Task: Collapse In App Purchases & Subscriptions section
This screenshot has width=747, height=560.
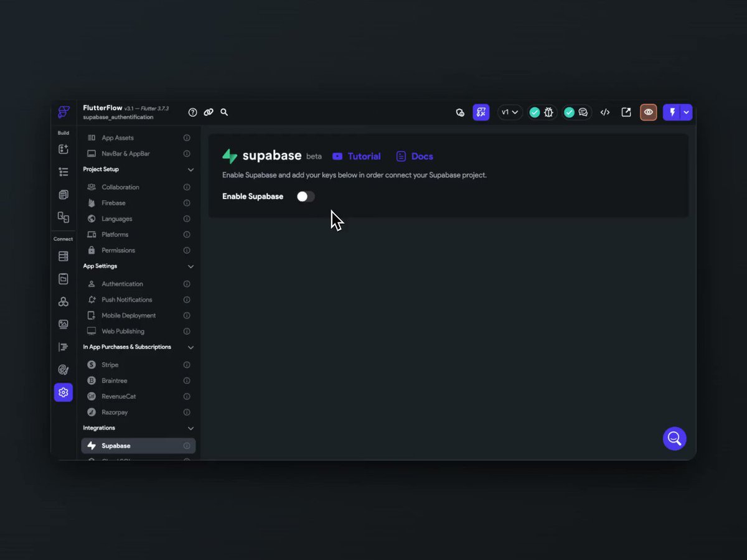Action: pos(190,347)
